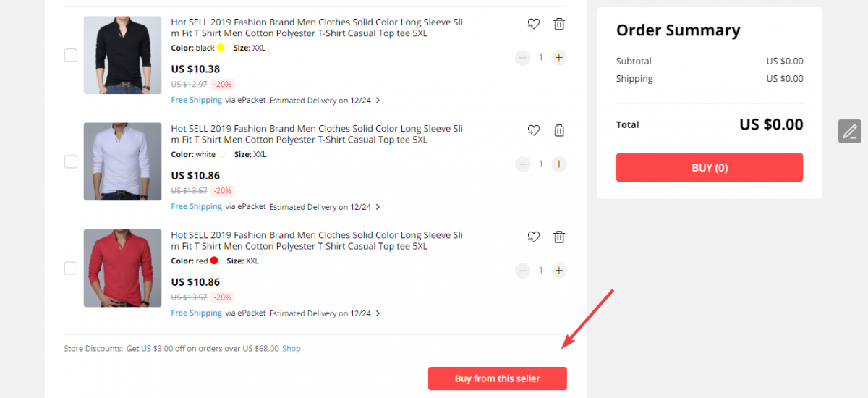The image size is (868, 398).
Task: Expand delivery options for black shirt
Action: [x=378, y=101]
